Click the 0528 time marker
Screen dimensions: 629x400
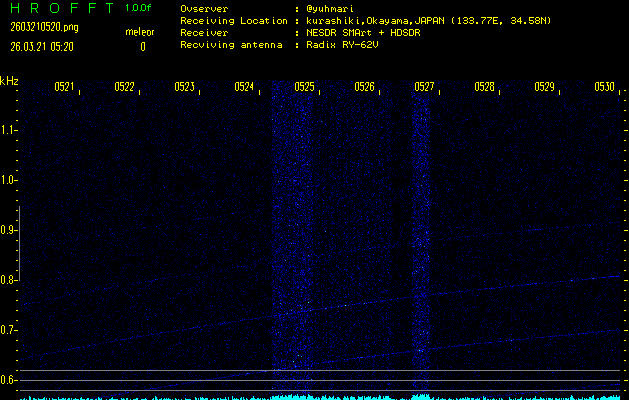(x=484, y=87)
